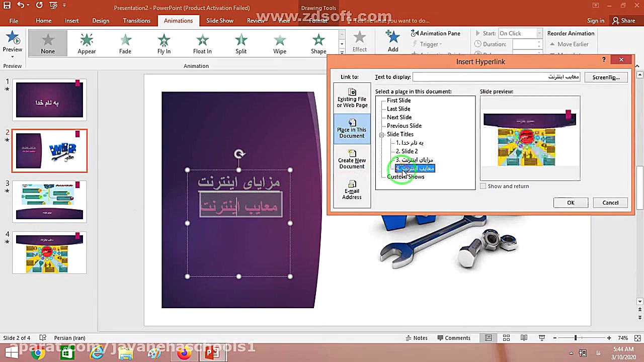Preview the slide animations
Screen dimensions: 644x362
13,42
